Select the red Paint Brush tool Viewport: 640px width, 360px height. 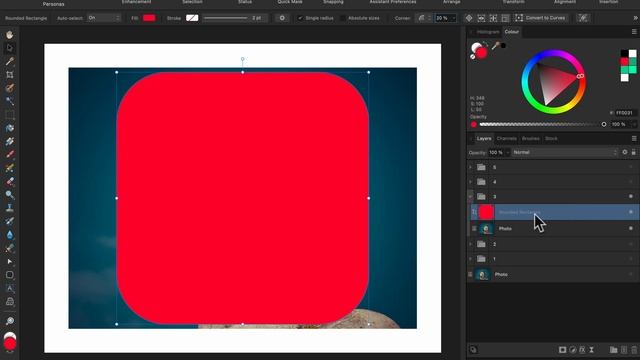point(10,155)
